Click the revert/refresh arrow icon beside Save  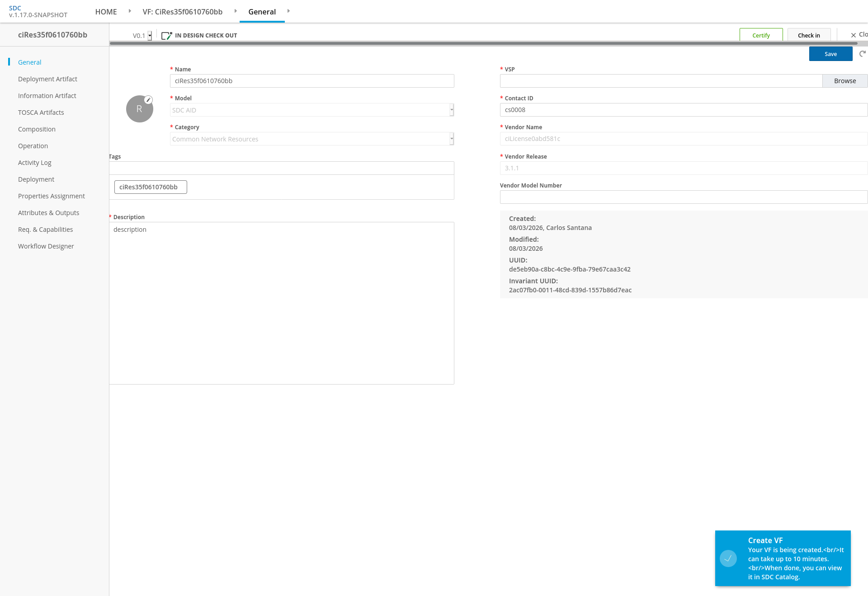[x=863, y=54]
